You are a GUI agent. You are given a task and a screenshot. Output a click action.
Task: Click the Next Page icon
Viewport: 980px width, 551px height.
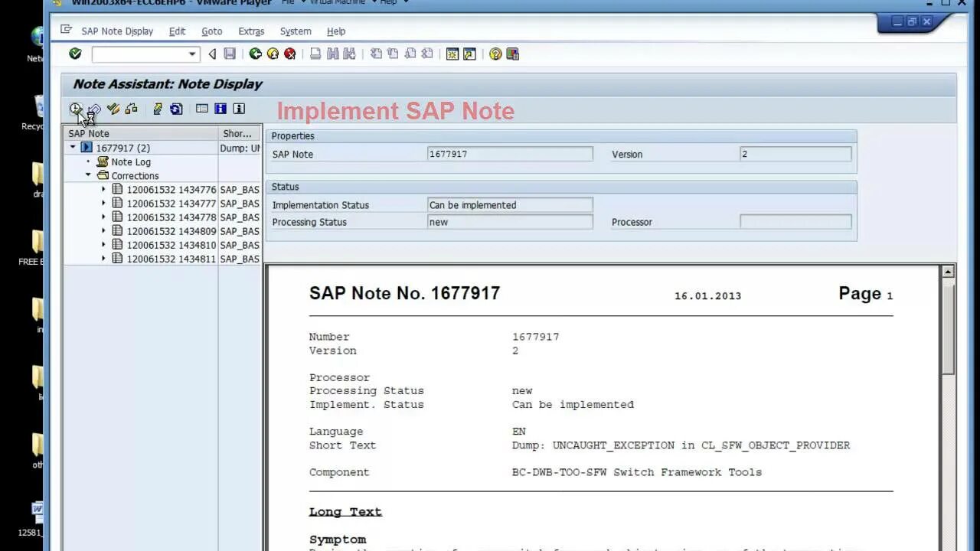coord(410,54)
